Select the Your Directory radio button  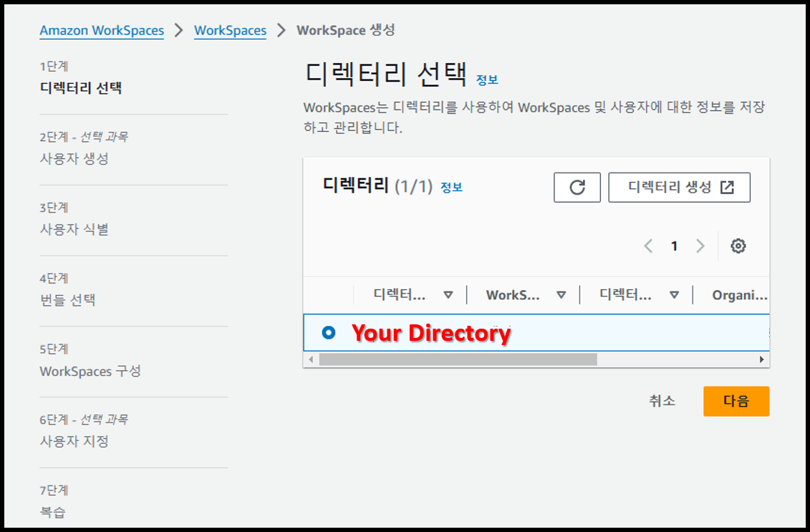tap(329, 333)
